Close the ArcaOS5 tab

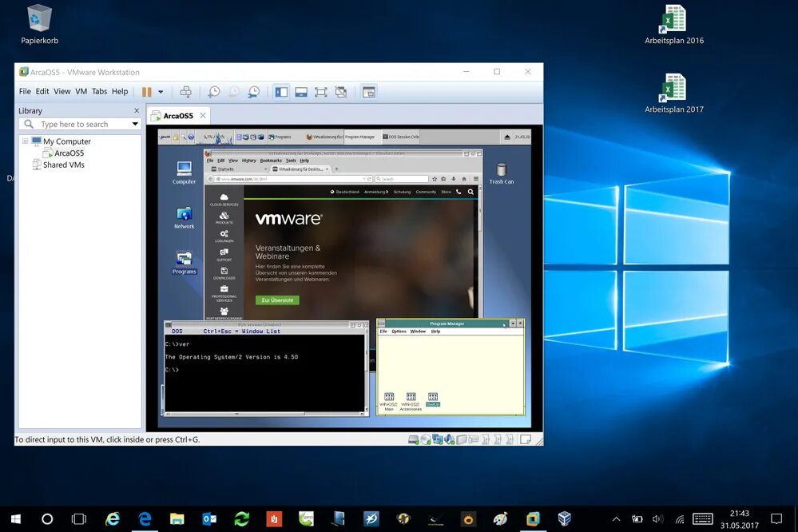[x=203, y=116]
